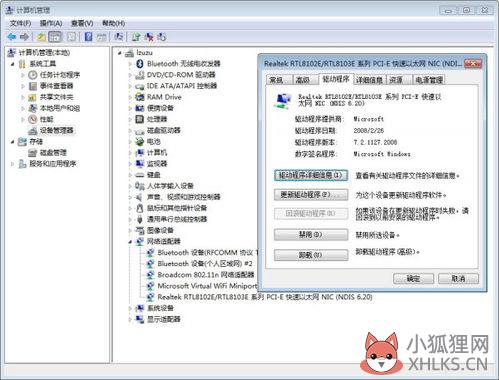The image size is (499, 380).
Task: Click the Back arrow in the toolbar
Action: pos(12,37)
